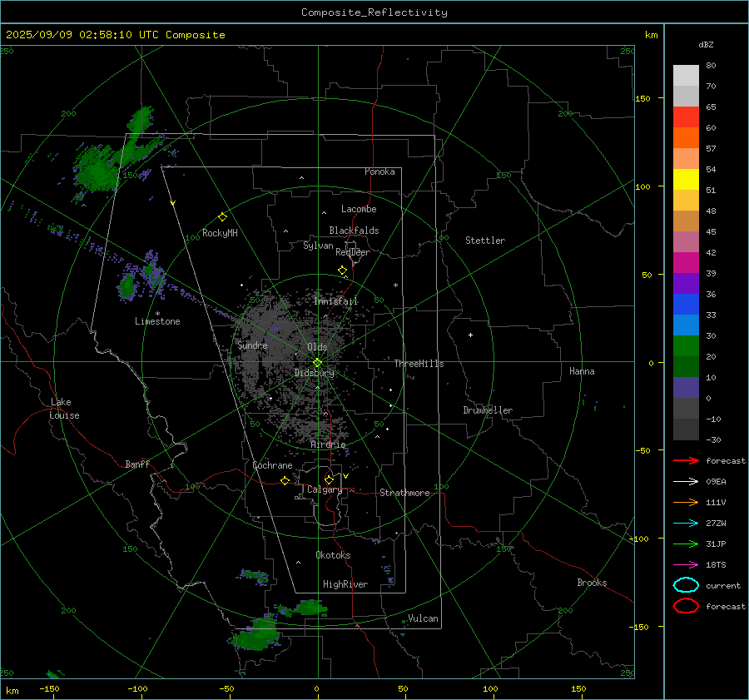Screen dimensions: 749x700
Task: Select the Vulcan label
Action: click(423, 618)
